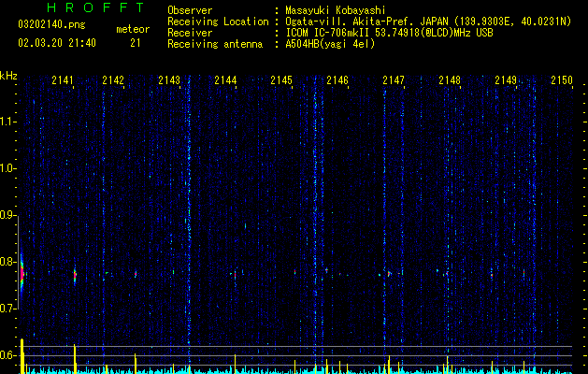Click the date stamp 02.03.20 21:40
Image resolution: width=588 pixels, height=374 pixels.
(57, 43)
